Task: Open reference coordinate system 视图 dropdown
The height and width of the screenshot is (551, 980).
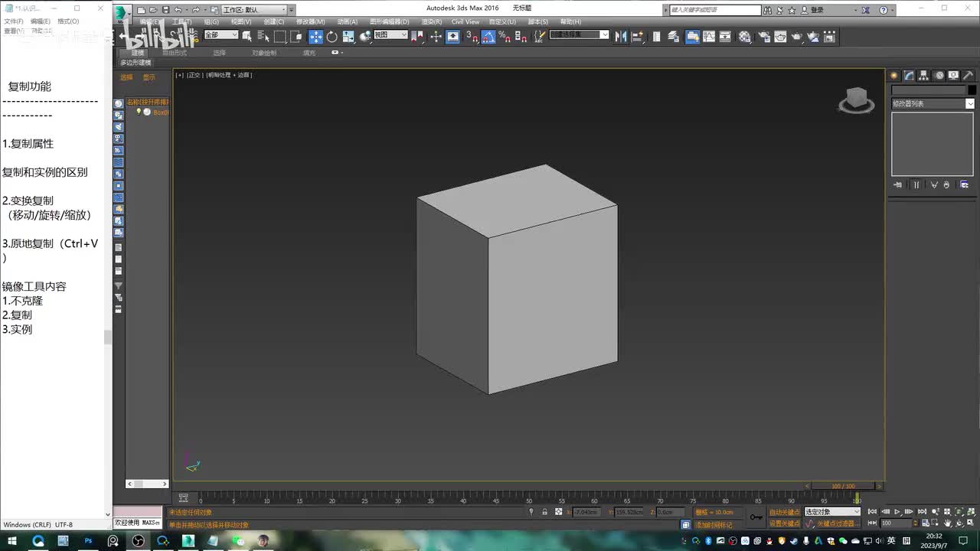Action: coord(390,35)
